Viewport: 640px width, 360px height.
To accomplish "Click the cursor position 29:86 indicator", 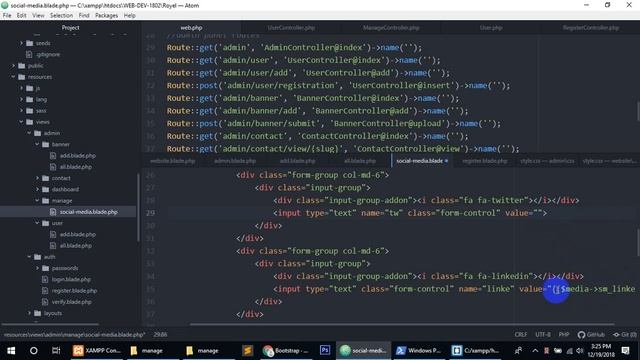I will [160, 335].
